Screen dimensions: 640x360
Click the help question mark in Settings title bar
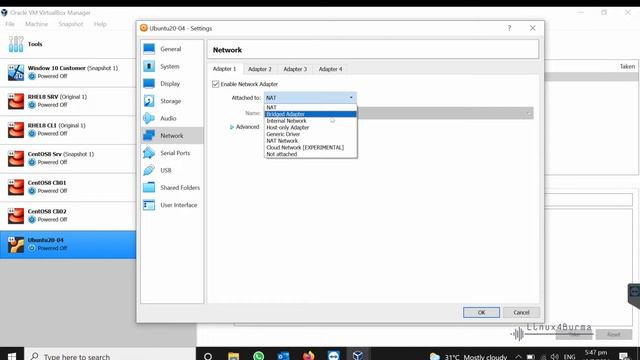pos(509,28)
